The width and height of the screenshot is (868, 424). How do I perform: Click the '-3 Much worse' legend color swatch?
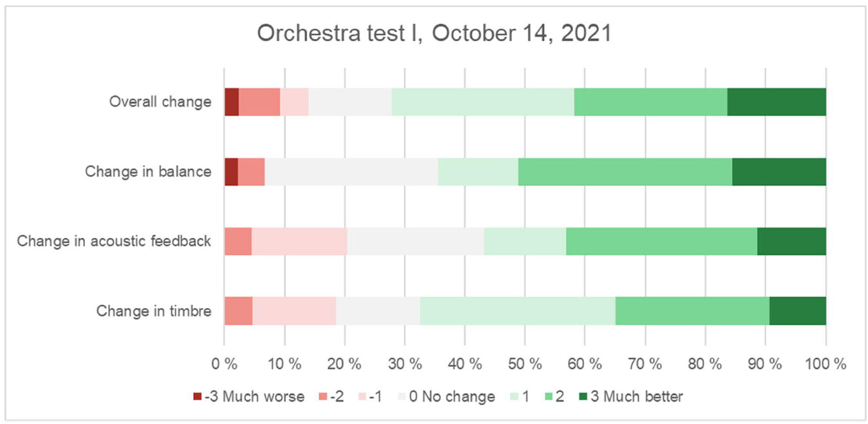pos(197,396)
